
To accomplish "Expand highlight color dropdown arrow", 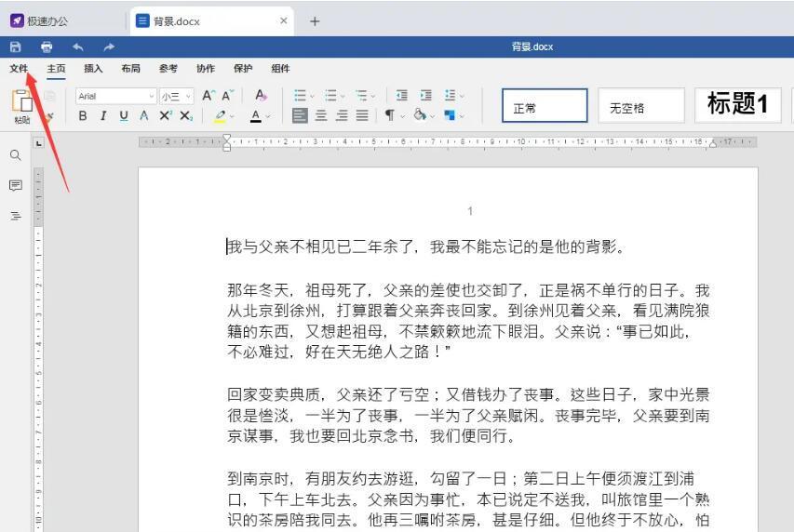I will click(x=232, y=116).
